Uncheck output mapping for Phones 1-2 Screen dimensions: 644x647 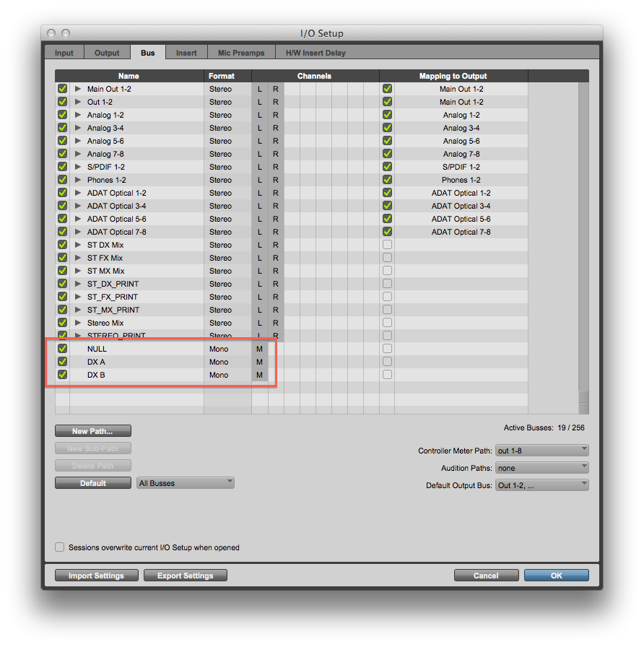pos(387,180)
